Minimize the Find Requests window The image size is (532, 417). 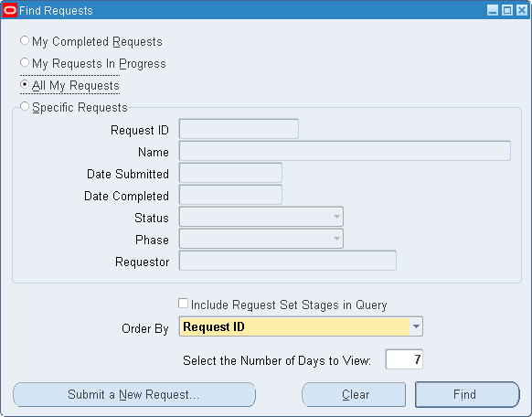point(493,10)
